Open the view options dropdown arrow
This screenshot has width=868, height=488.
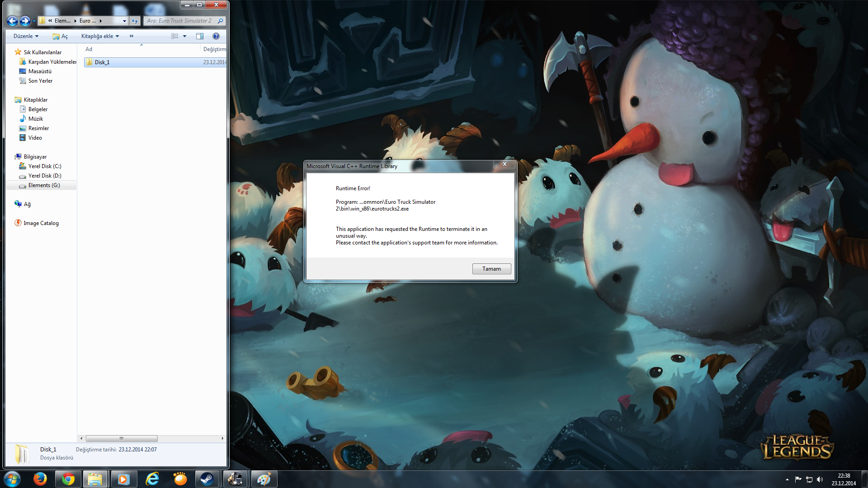[184, 36]
